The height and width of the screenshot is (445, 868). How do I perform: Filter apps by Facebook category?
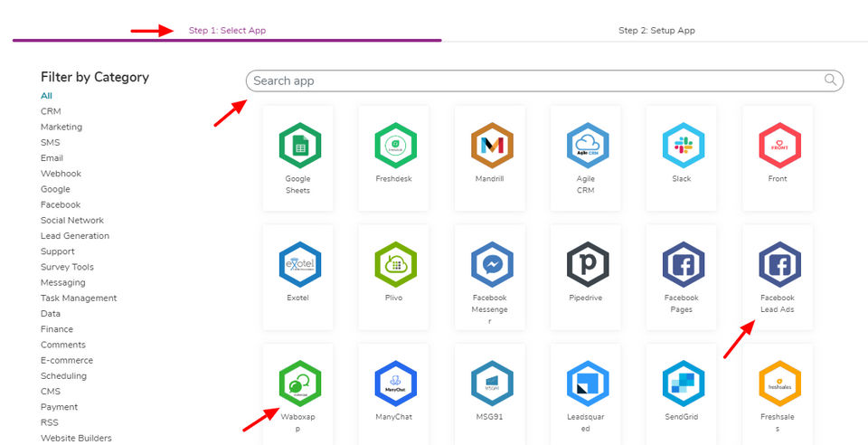coord(61,204)
